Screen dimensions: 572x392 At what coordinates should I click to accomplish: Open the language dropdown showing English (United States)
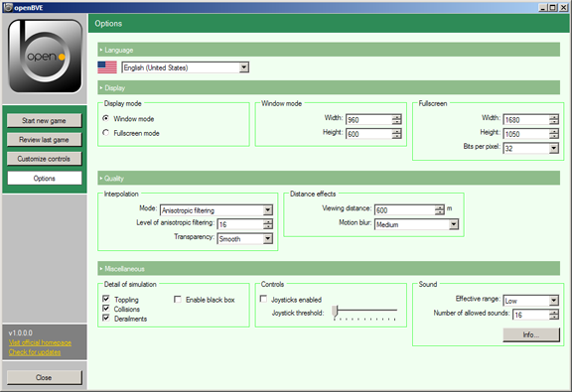(186, 67)
